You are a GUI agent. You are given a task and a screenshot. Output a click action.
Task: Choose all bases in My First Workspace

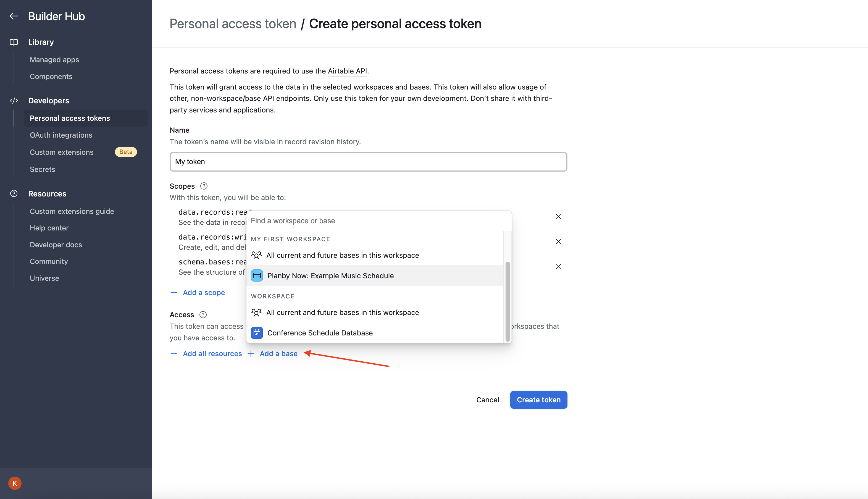[x=342, y=255]
